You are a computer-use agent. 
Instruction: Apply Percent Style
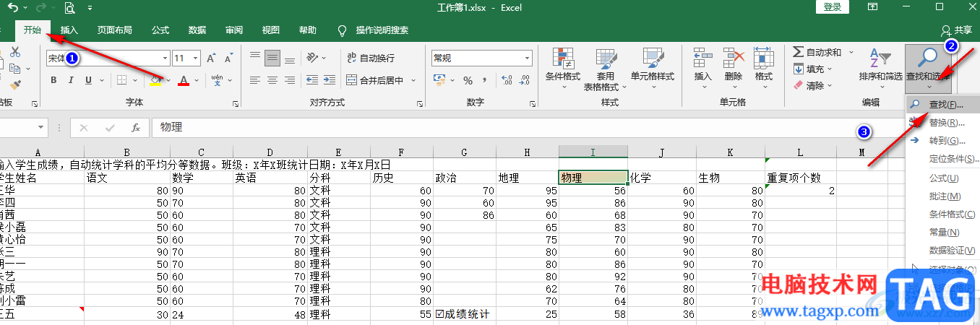coord(468,80)
